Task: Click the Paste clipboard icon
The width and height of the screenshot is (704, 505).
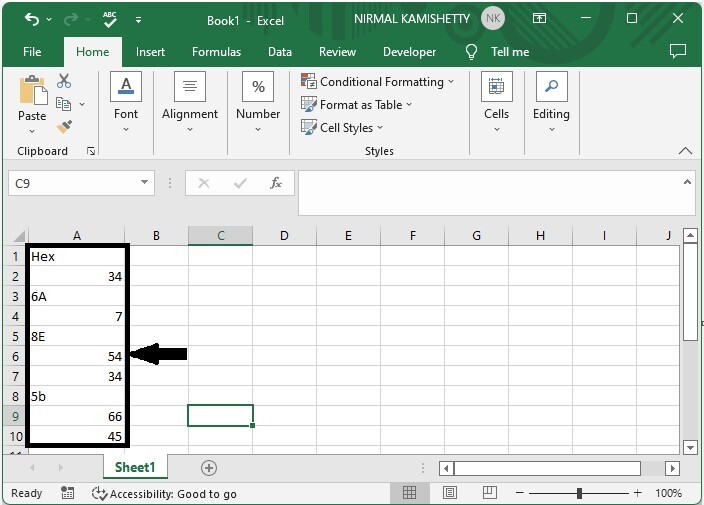Action: pyautogui.click(x=33, y=91)
